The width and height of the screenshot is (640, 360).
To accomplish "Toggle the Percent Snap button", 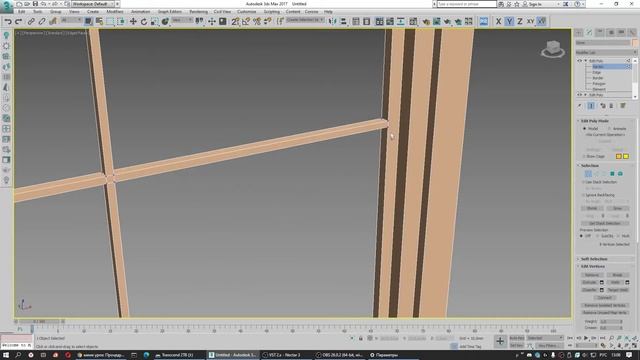I will click(257, 21).
